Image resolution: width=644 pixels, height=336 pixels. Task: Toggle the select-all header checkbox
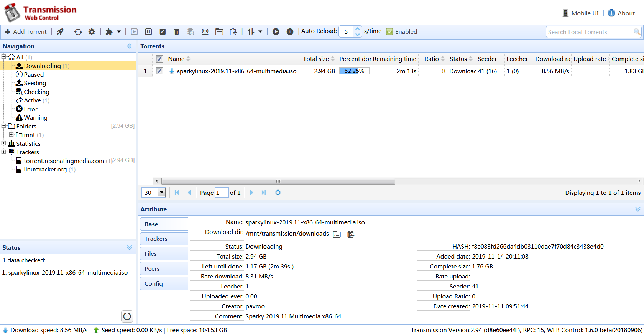point(159,59)
